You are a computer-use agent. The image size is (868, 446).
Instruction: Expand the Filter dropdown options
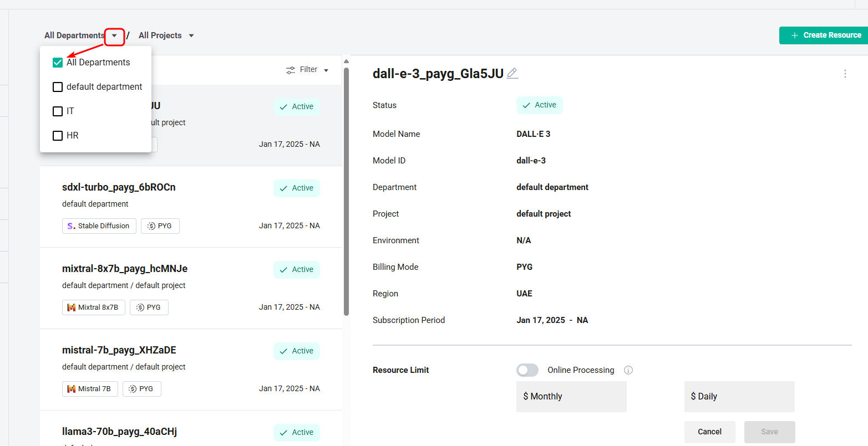click(x=325, y=70)
